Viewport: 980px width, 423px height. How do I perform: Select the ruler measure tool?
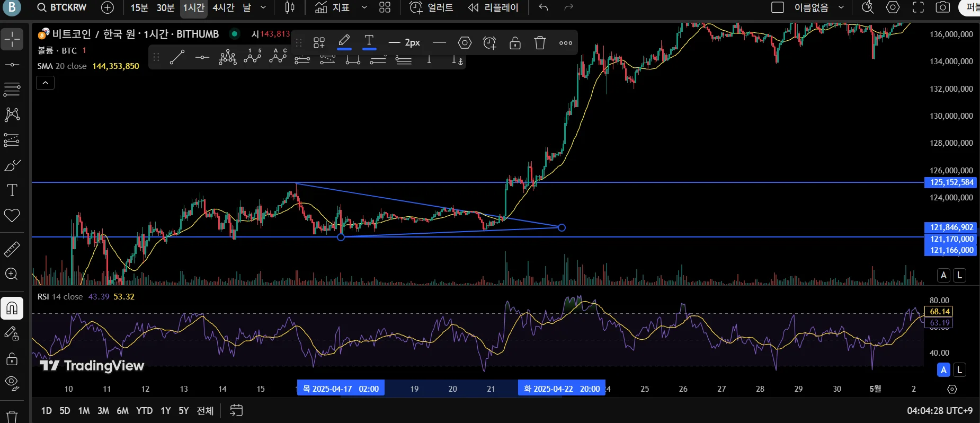tap(12, 249)
